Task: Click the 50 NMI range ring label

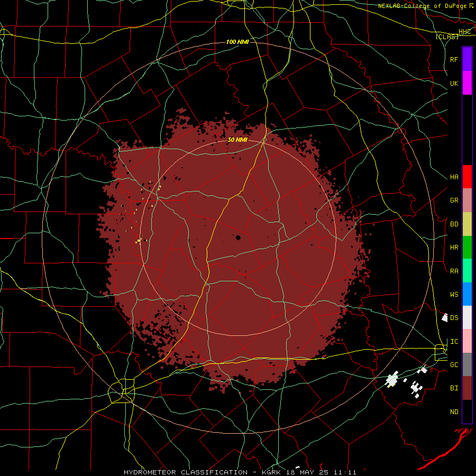Action: click(237, 140)
